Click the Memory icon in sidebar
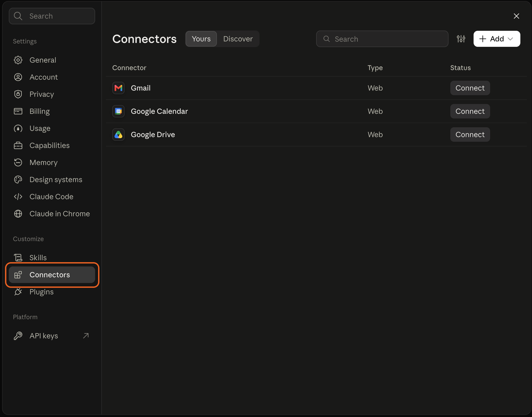 tap(18, 162)
